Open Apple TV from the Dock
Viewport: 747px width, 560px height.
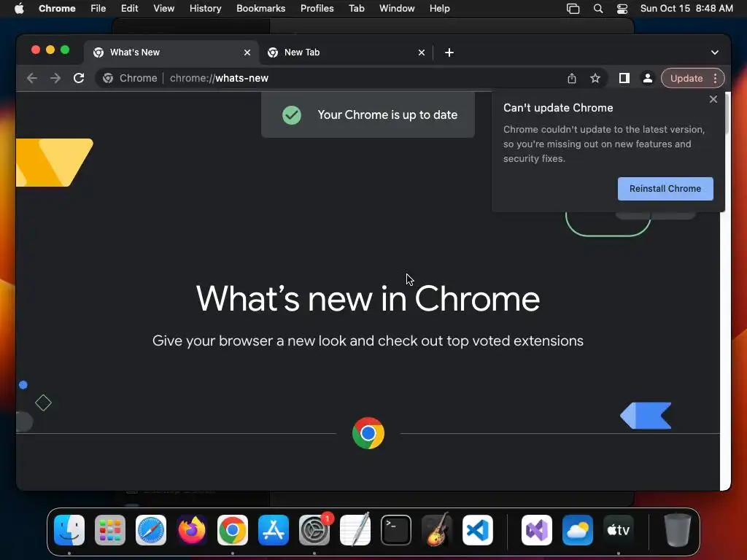click(619, 530)
